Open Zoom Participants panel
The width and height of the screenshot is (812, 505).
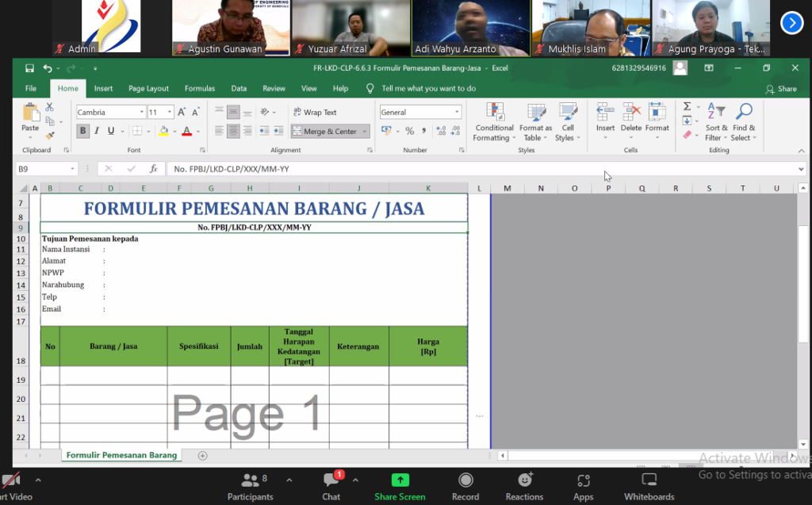[250, 486]
